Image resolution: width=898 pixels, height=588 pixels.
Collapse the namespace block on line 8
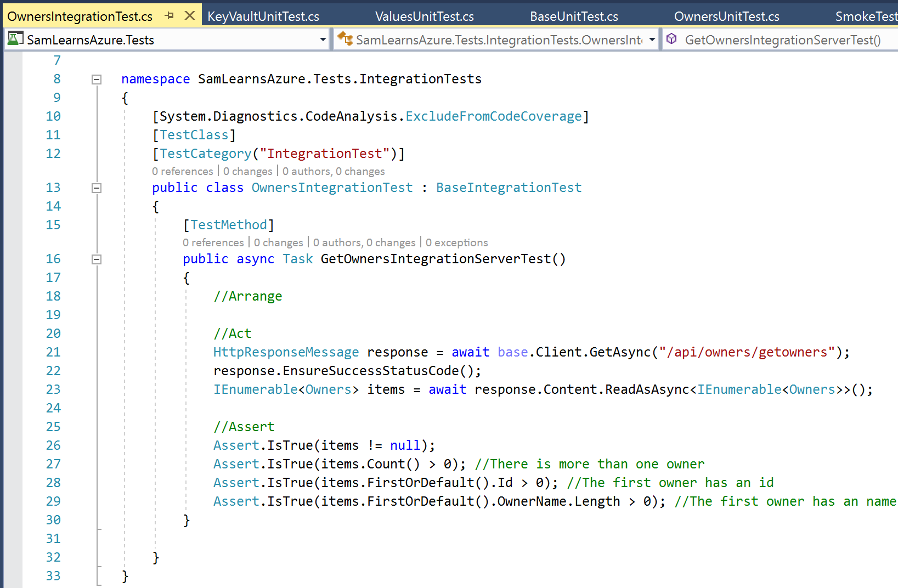(x=97, y=80)
